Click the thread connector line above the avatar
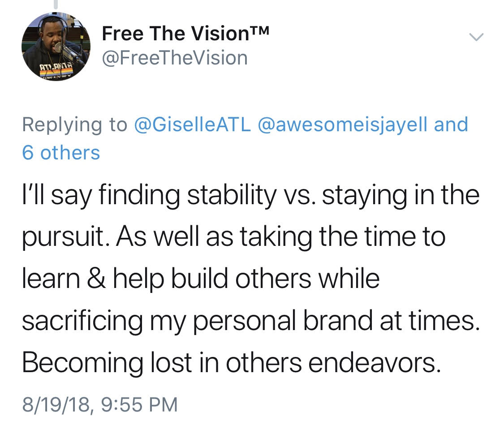This screenshot has width=504, height=425. point(56,4)
